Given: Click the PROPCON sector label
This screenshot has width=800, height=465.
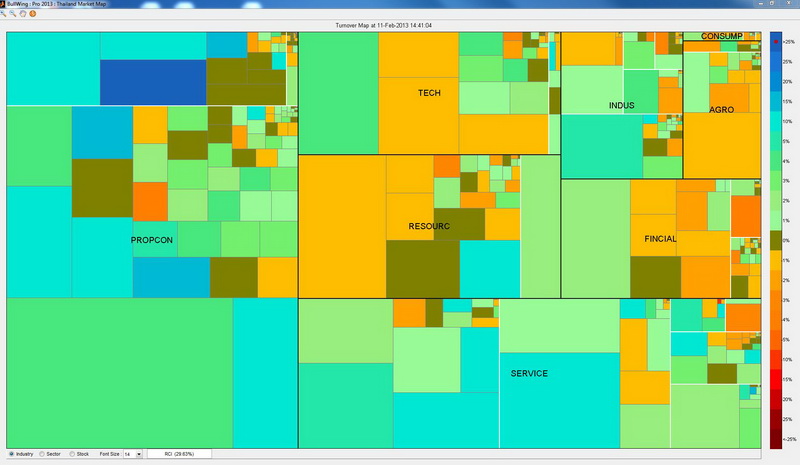Looking at the screenshot, I should click(x=153, y=241).
